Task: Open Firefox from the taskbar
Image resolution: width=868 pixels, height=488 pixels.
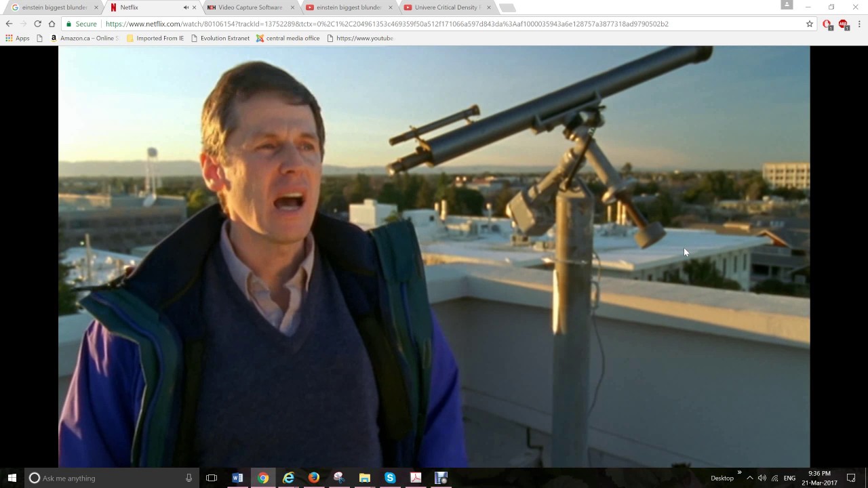Action: pyautogui.click(x=313, y=478)
